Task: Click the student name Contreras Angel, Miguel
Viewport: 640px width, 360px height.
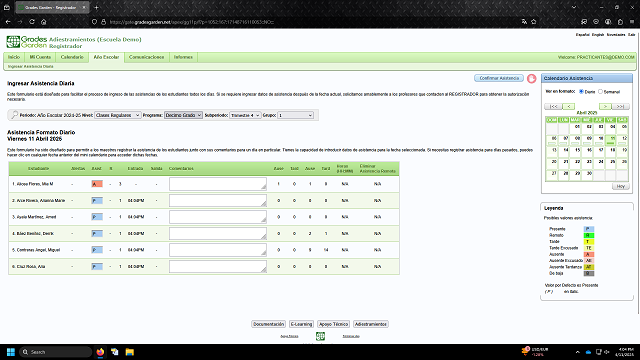Action: tap(38, 250)
